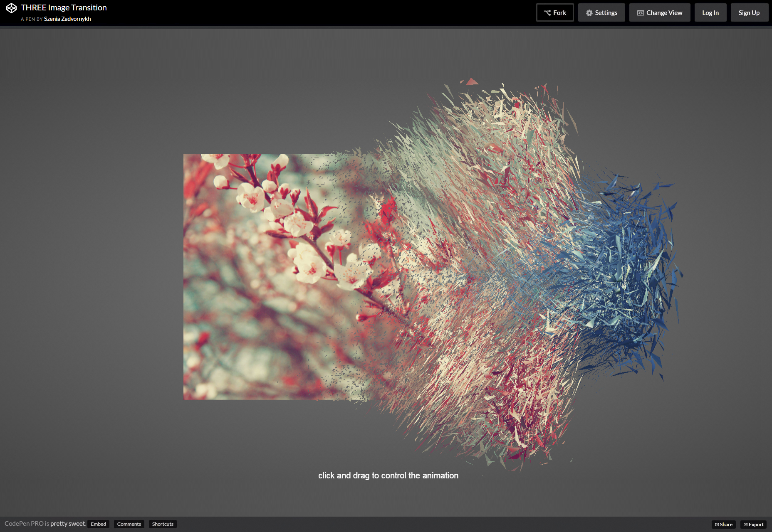Viewport: 772px width, 532px height.
Task: Click the 'CodePen PRO' text
Action: point(24,524)
